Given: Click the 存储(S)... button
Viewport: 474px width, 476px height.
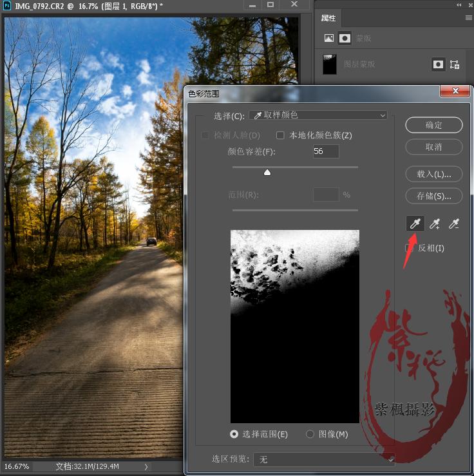Looking at the screenshot, I should pyautogui.click(x=433, y=196).
